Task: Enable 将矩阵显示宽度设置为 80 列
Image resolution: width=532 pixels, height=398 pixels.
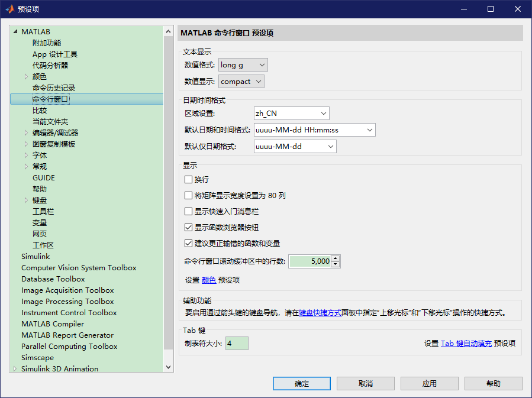Action: pos(188,195)
